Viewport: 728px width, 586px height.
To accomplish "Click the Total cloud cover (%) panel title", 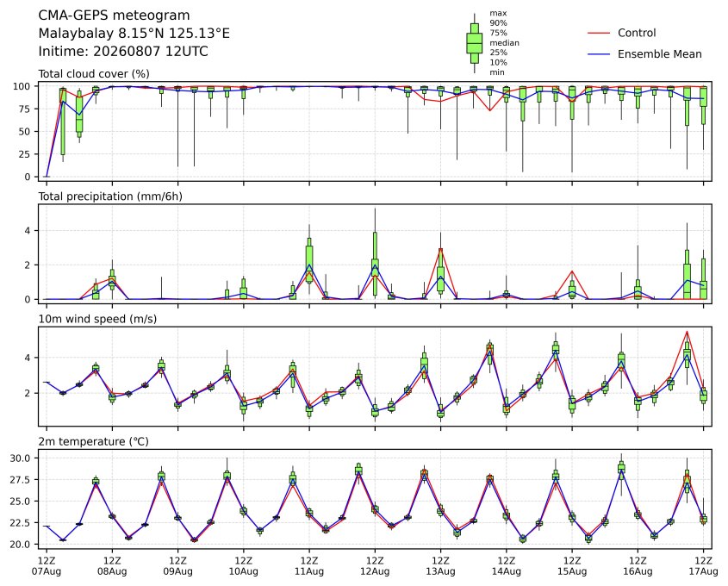I will coord(94,74).
